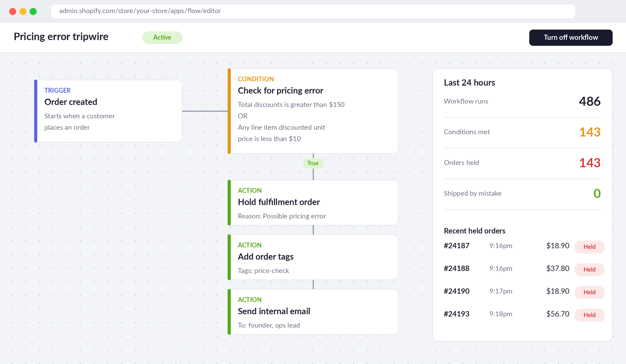Click 'Tags: price-check' text
This screenshot has width=626, height=364.
263,271
